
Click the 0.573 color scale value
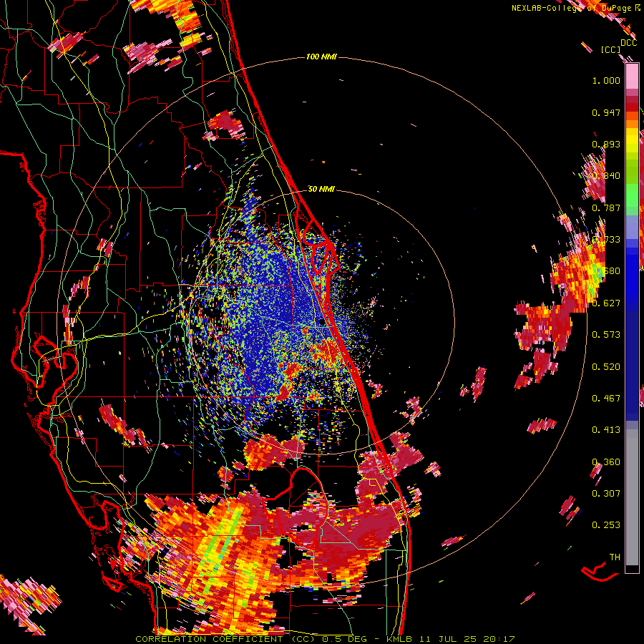(606, 335)
